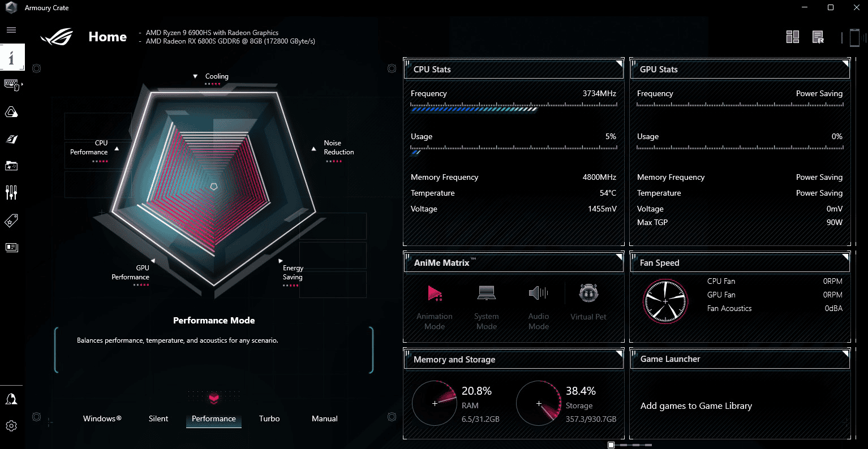The height and width of the screenshot is (449, 868).
Task: Open the system report icon
Action: coord(818,37)
